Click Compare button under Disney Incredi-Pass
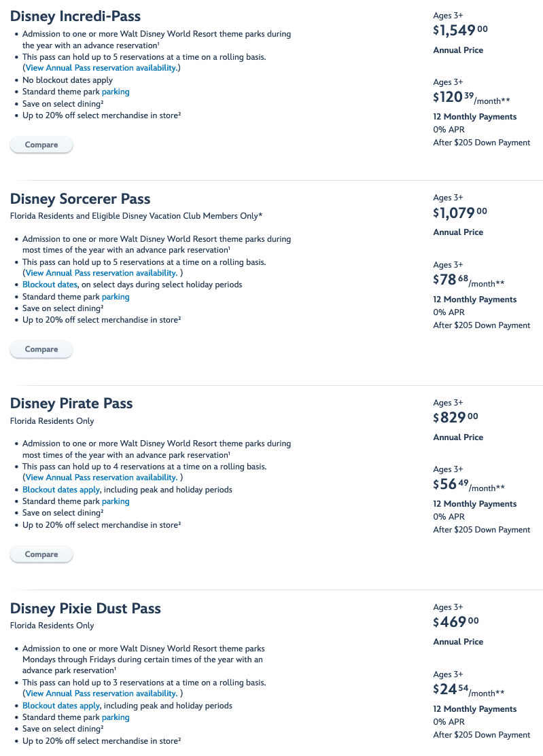 tap(41, 145)
